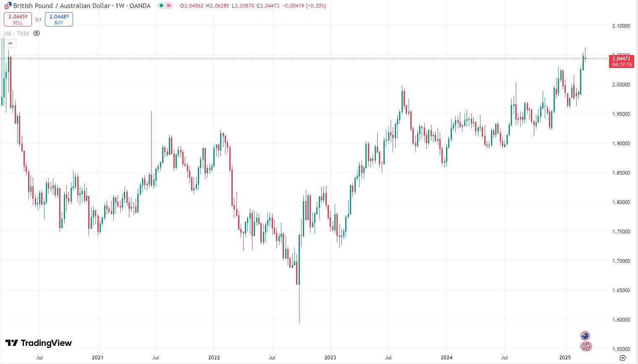Open the Australian flag economic event marker

point(585,336)
